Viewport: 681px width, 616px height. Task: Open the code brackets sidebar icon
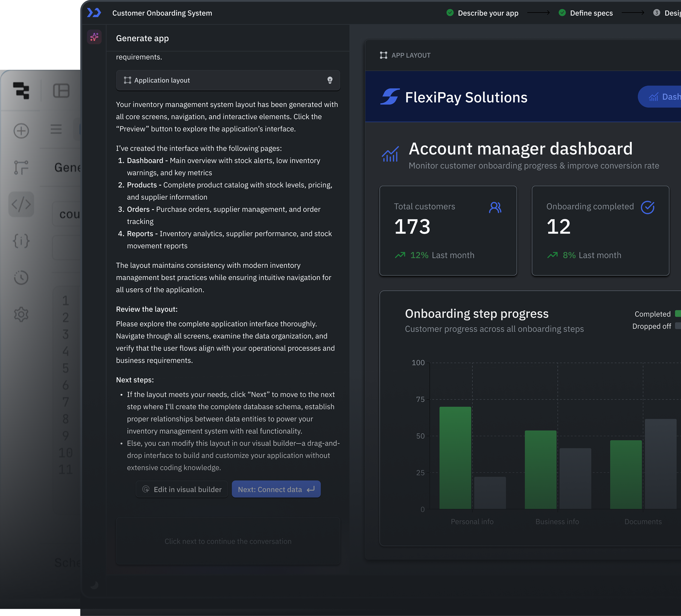pyautogui.click(x=21, y=204)
